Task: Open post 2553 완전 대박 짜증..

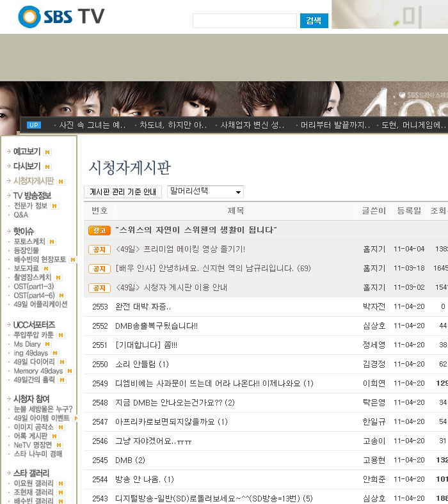Action: 143,307
